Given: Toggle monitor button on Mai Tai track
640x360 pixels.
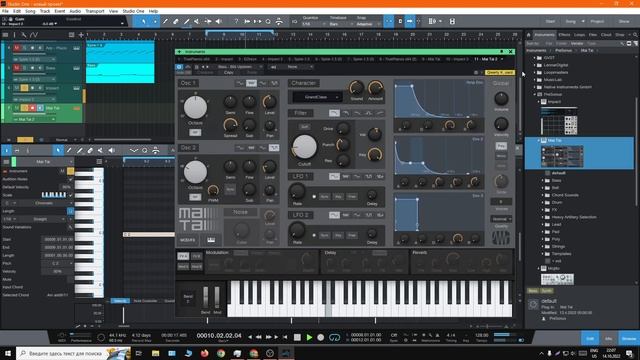Looking at the screenshot, I should tap(40, 108).
